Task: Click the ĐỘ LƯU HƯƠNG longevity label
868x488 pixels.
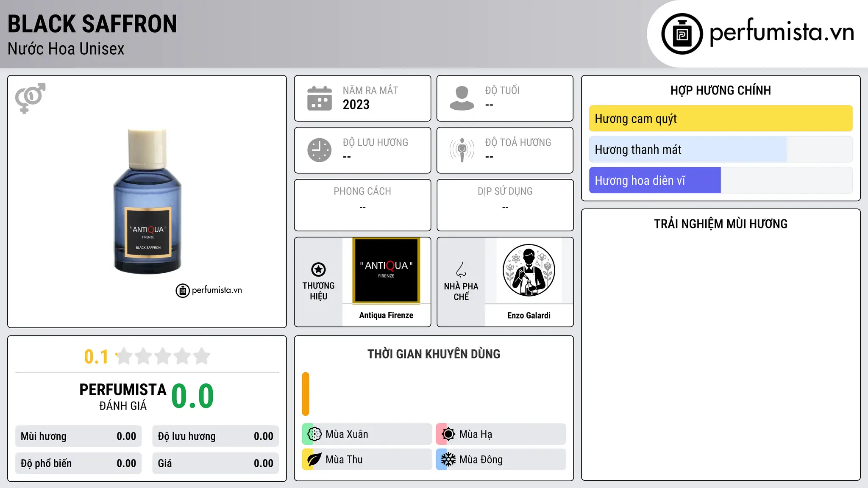Action: click(376, 142)
